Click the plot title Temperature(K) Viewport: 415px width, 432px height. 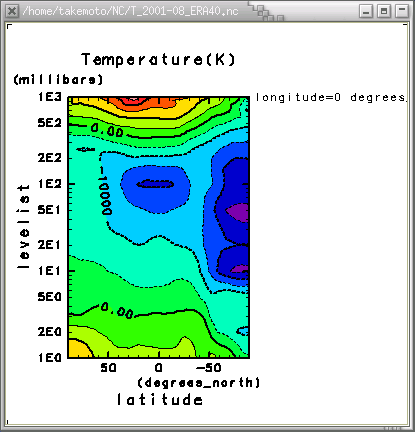tap(158, 60)
